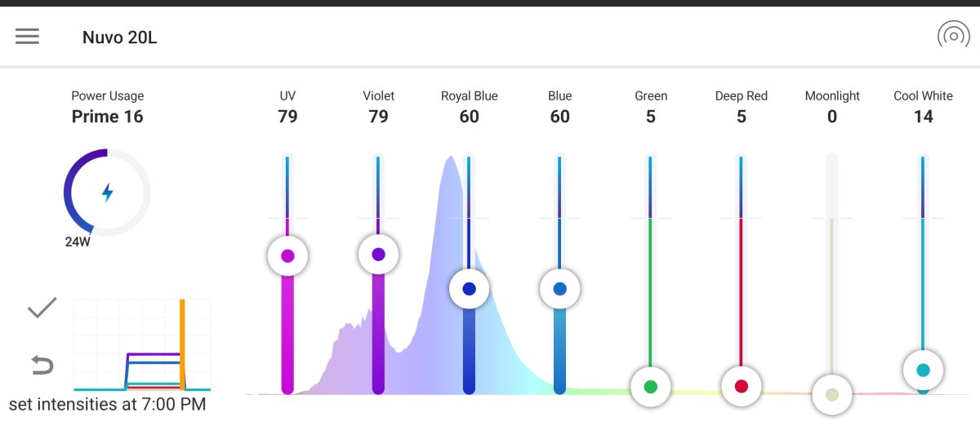
Task: Confirm changes with the checkmark icon
Action: point(42,308)
